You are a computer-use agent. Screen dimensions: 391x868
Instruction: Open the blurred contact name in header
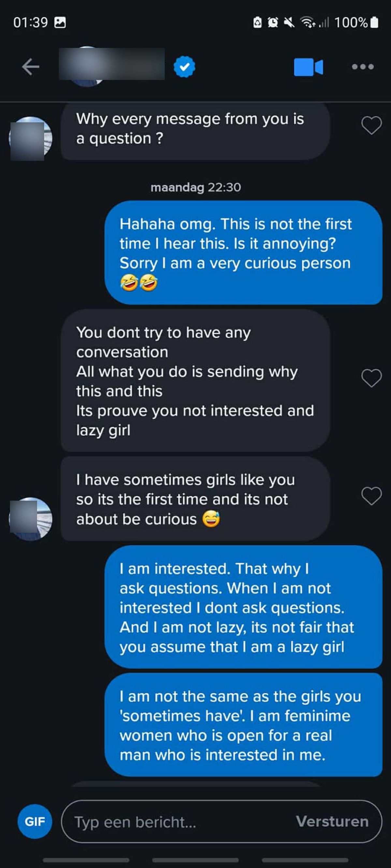coord(111,64)
